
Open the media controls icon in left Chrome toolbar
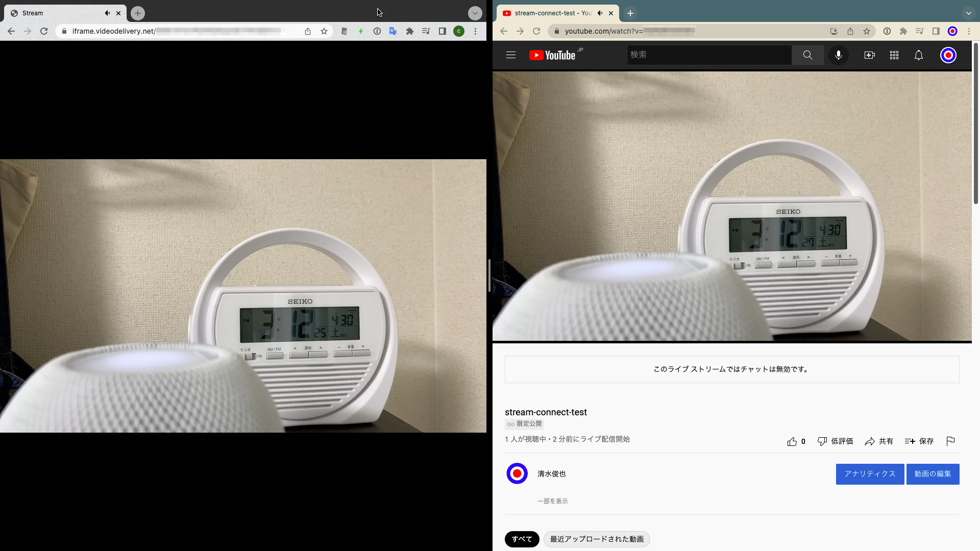(x=426, y=31)
